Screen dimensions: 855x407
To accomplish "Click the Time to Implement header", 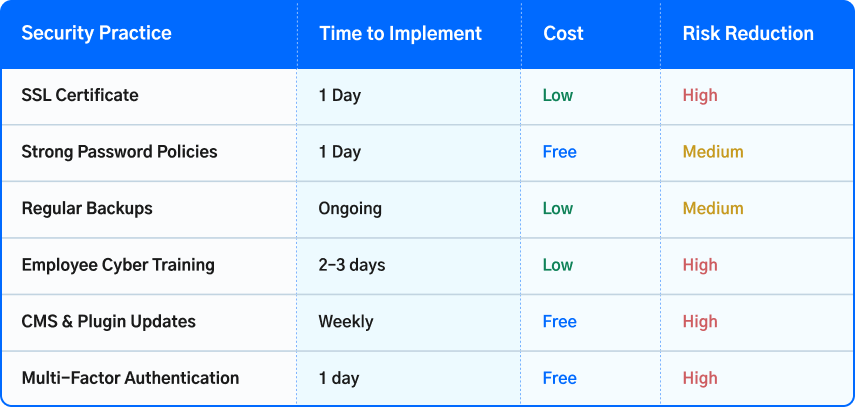I will (401, 33).
